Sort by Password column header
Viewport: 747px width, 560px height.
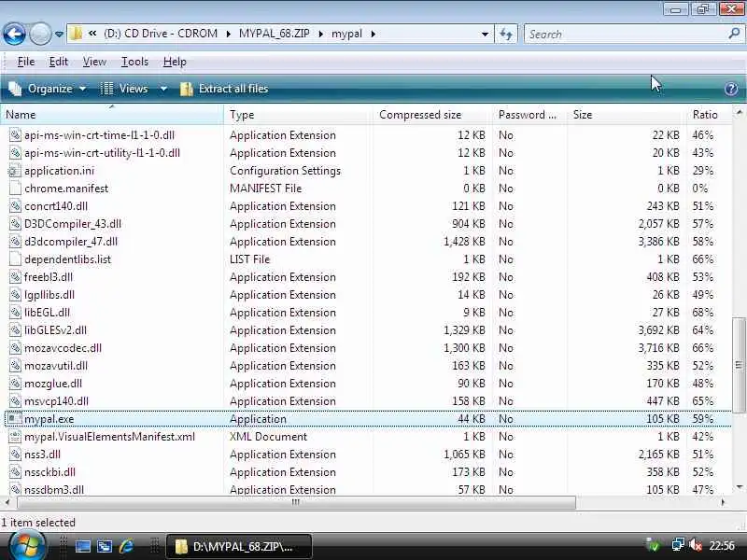click(529, 115)
